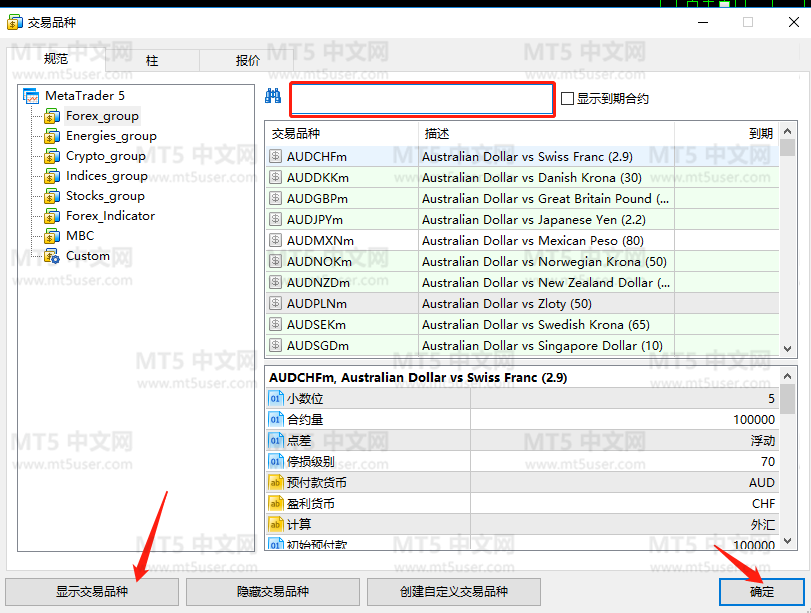
Task: Select the Energies_group tree item
Action: (111, 136)
